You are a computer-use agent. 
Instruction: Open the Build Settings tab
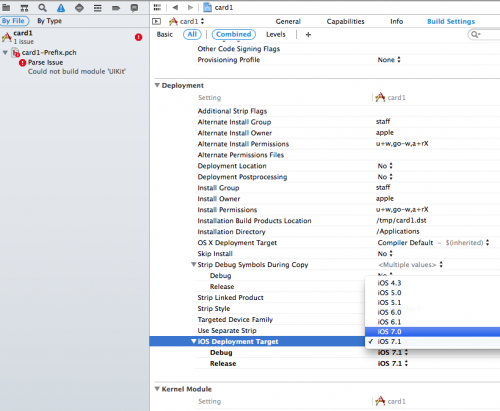[451, 22]
